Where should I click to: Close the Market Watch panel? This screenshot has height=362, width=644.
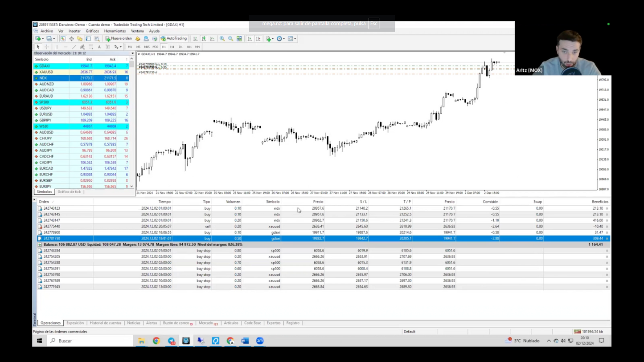coord(132,53)
